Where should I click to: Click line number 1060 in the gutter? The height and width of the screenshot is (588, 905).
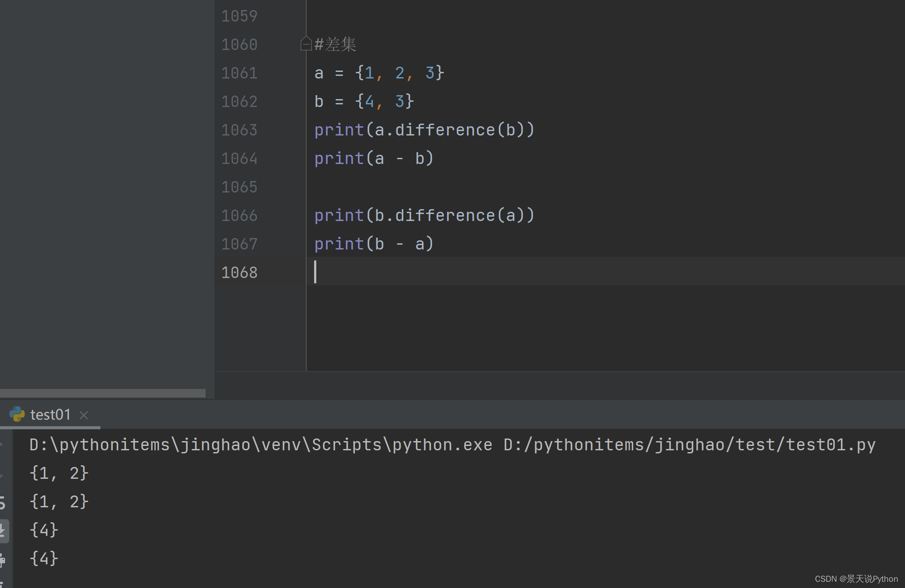pos(239,45)
